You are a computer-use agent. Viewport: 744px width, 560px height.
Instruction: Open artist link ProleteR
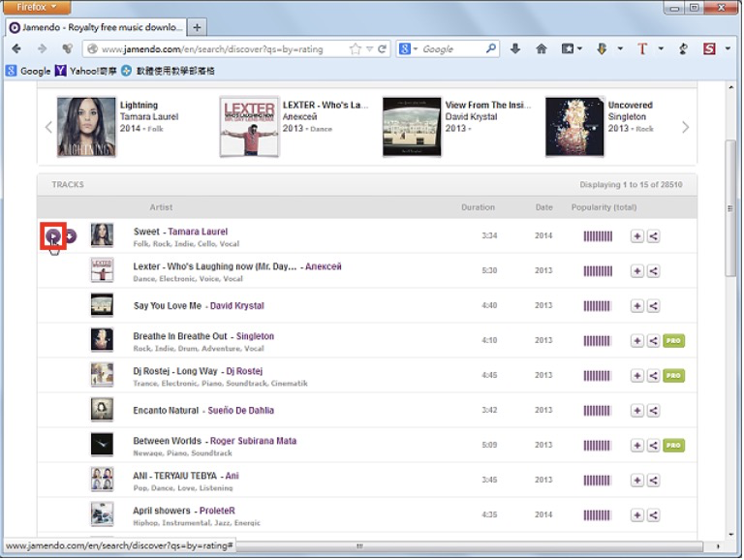(x=217, y=511)
